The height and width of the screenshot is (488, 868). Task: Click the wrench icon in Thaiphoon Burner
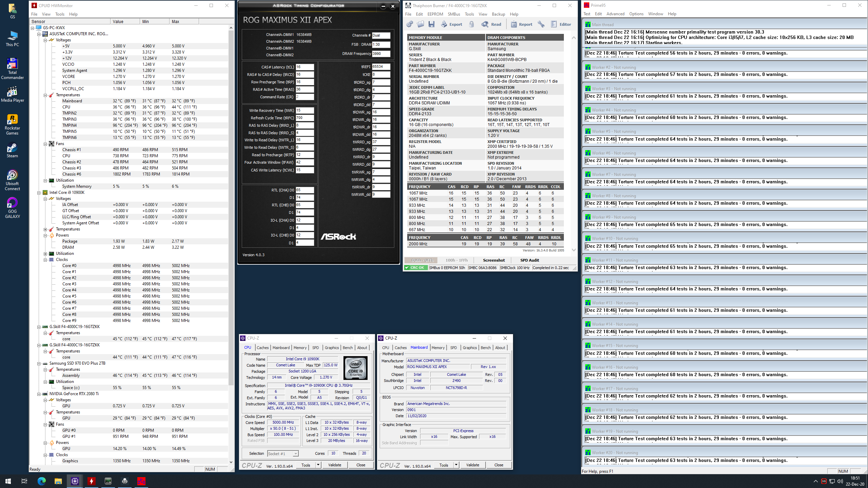(x=541, y=24)
